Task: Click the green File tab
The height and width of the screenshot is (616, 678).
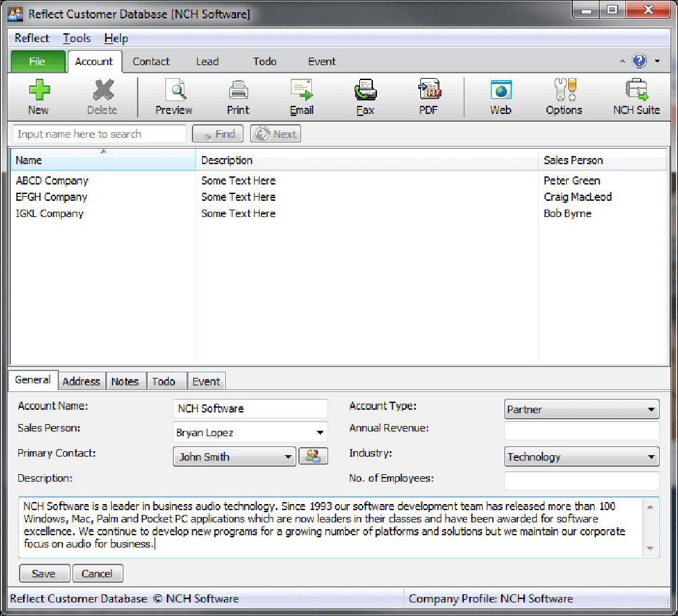Action: [x=37, y=62]
